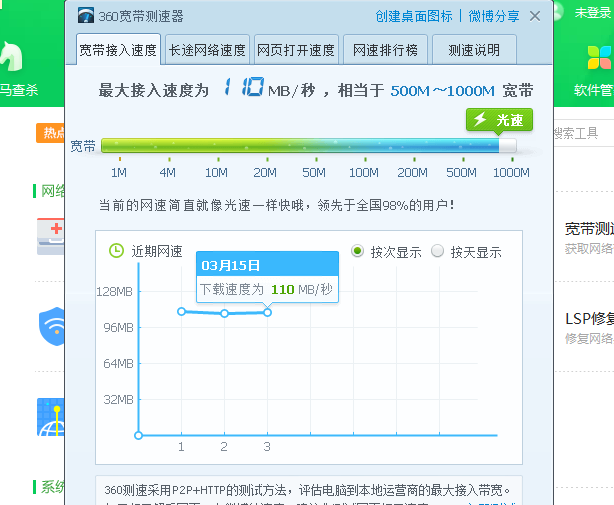This screenshot has width=614, height=505.
Task: Click the 128MB axis label
Action: (x=115, y=292)
